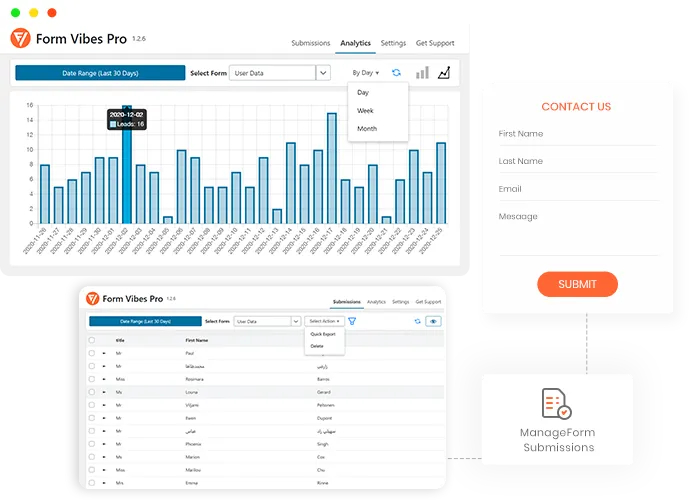Expand the row arrow beside Paul
The image size is (689, 500).
tap(104, 353)
